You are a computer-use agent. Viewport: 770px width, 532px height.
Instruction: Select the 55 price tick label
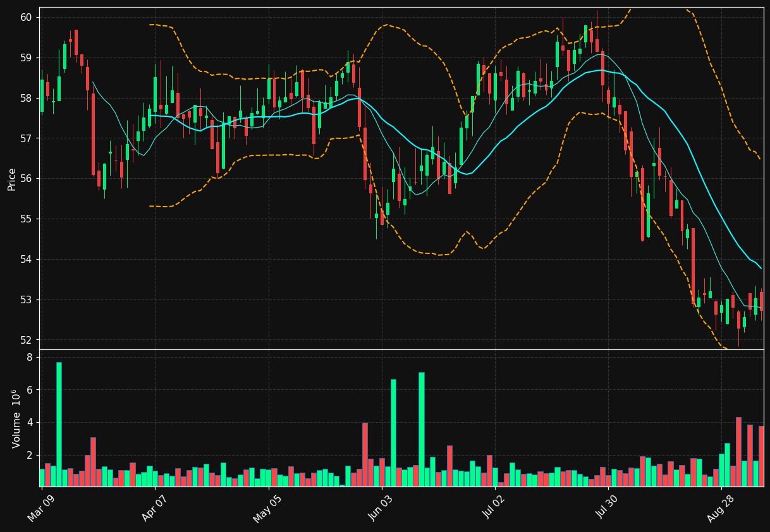[26, 219]
